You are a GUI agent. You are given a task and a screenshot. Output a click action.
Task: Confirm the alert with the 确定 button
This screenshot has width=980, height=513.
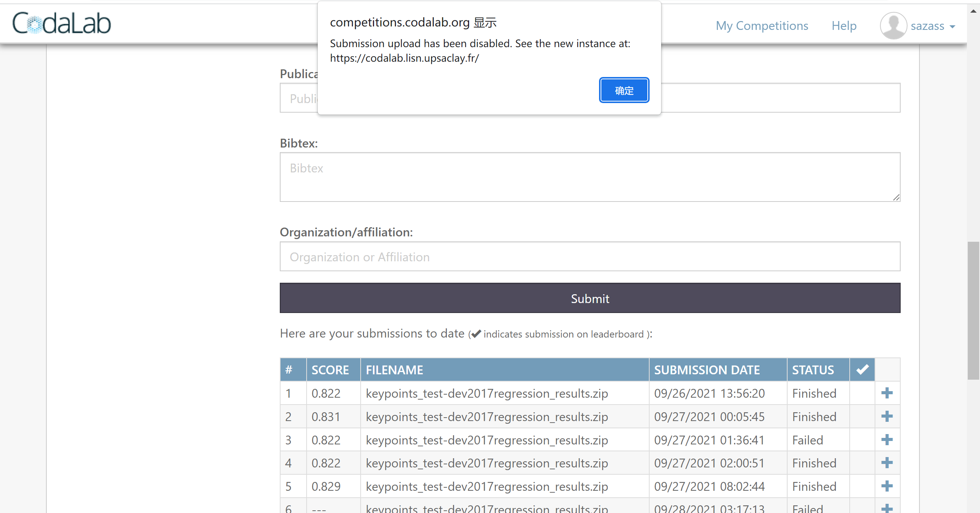(x=624, y=90)
